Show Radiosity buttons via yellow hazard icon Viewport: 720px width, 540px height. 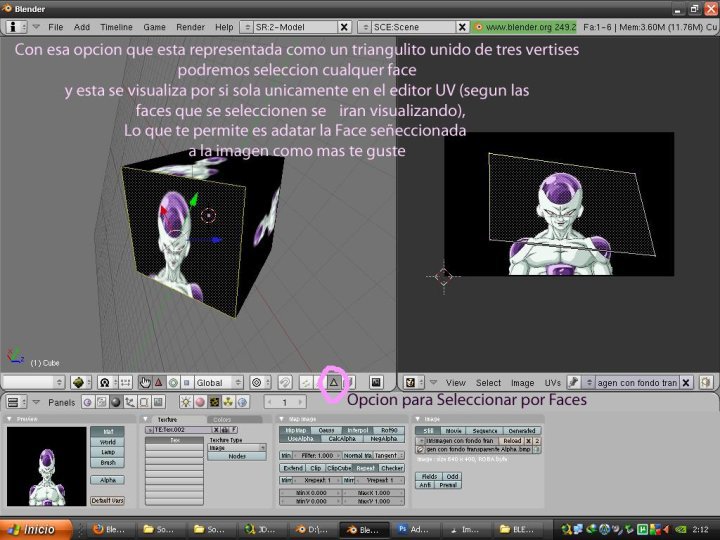229,402
